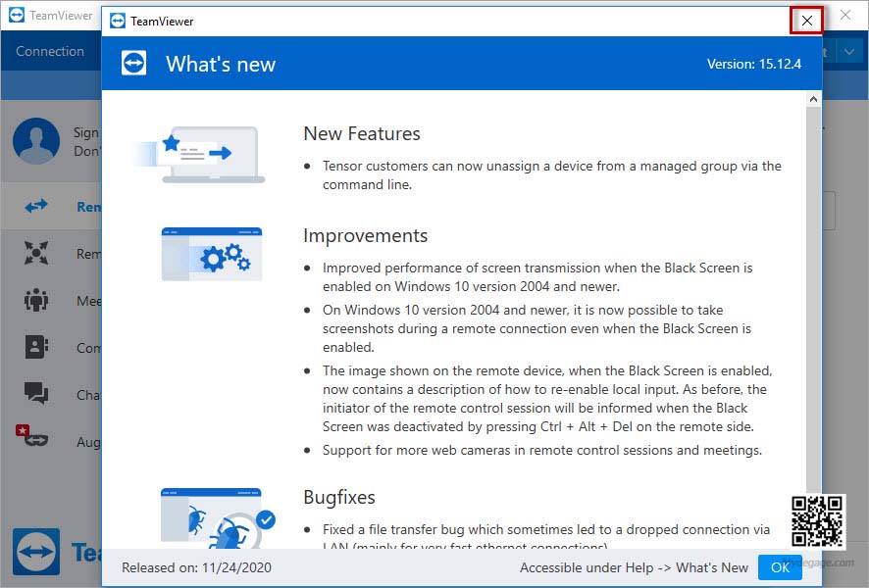Open the Remote Management icon in sidebar

(x=36, y=253)
